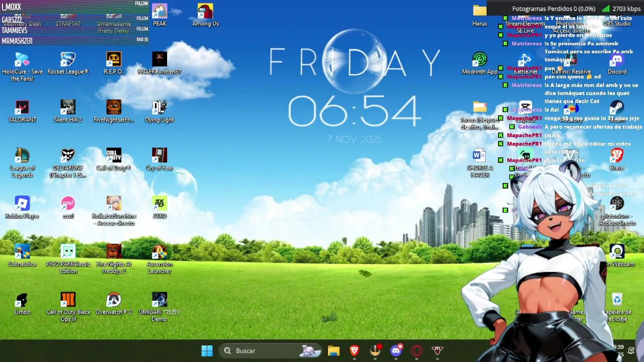Viewport: 644px width, 362px height.
Task: Open plutonium - Acceso directo icon
Action: pyautogui.click(x=617, y=211)
